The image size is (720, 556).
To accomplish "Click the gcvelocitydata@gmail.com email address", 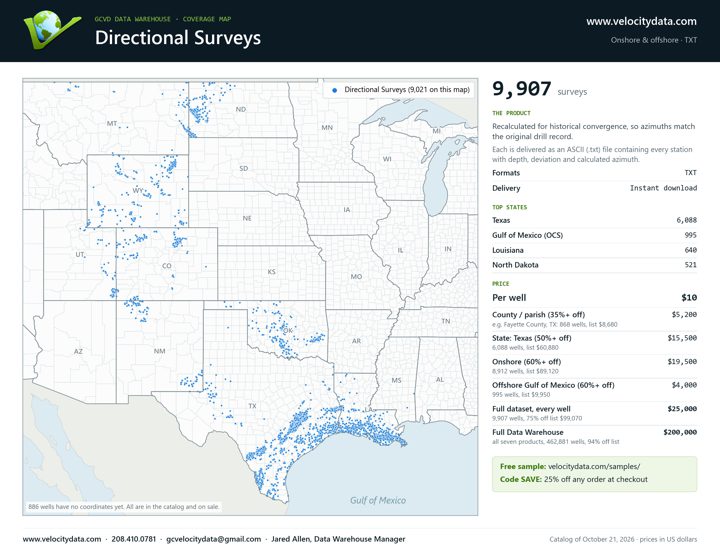I will click(214, 539).
